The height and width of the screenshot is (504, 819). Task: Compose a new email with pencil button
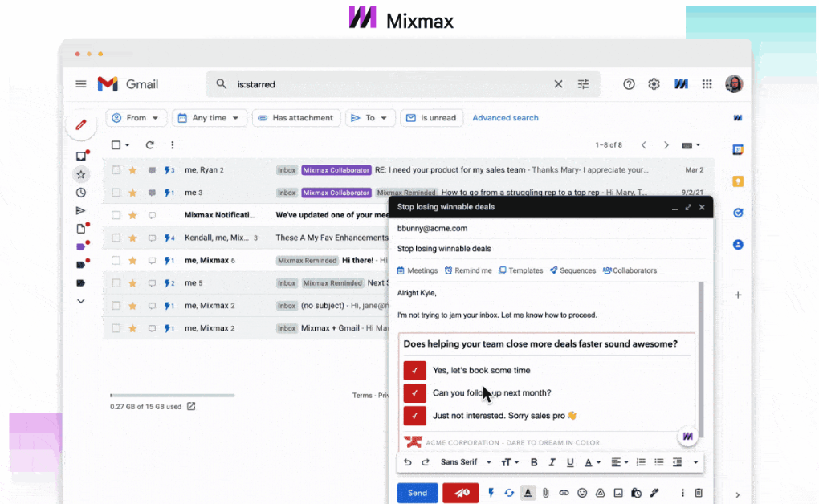(x=81, y=125)
